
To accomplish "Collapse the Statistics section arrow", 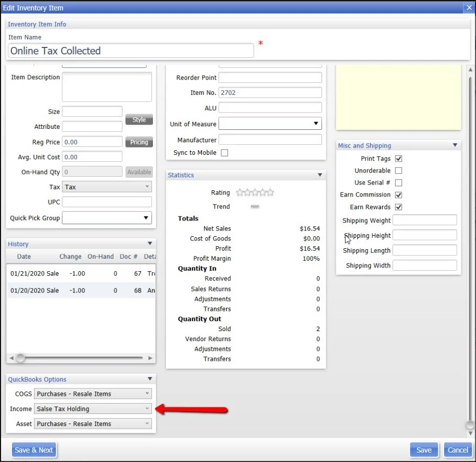I will 320,175.
